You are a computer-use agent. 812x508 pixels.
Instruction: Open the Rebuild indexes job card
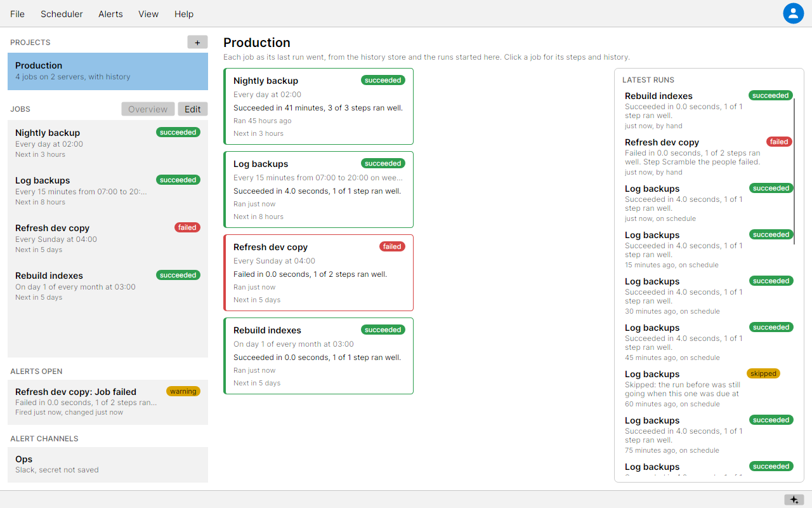tap(318, 356)
